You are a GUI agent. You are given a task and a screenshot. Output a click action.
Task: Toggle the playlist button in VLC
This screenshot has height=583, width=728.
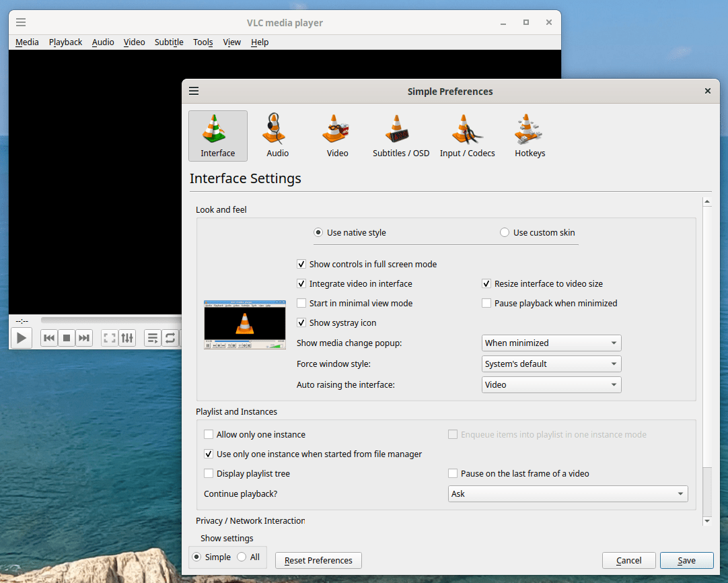[x=152, y=338]
